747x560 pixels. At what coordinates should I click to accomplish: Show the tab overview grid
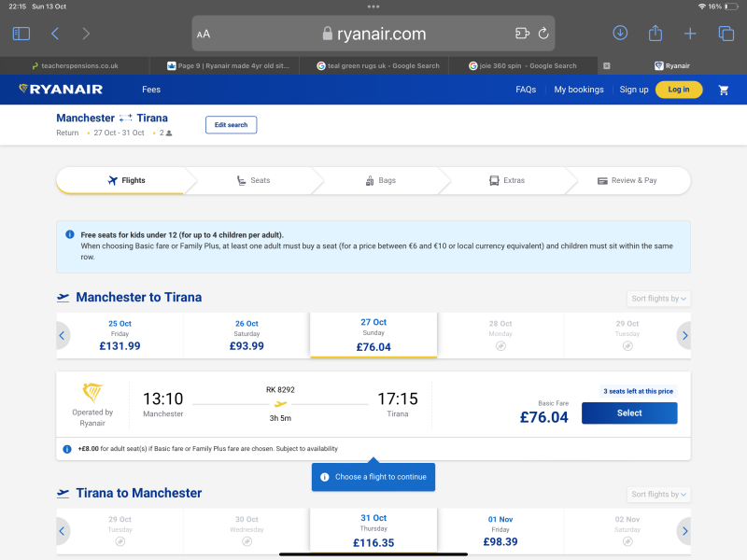726,32
